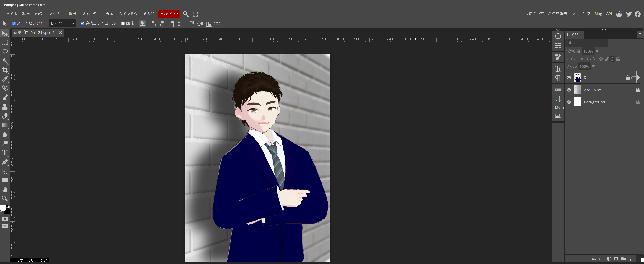Click the white foreground color swatch
The height and width of the screenshot is (264, 644).
tap(2, 208)
